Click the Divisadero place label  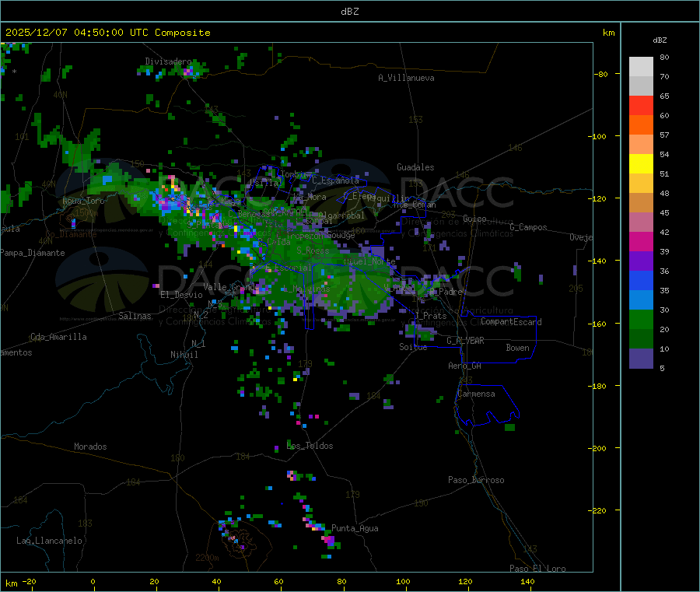click(x=168, y=61)
